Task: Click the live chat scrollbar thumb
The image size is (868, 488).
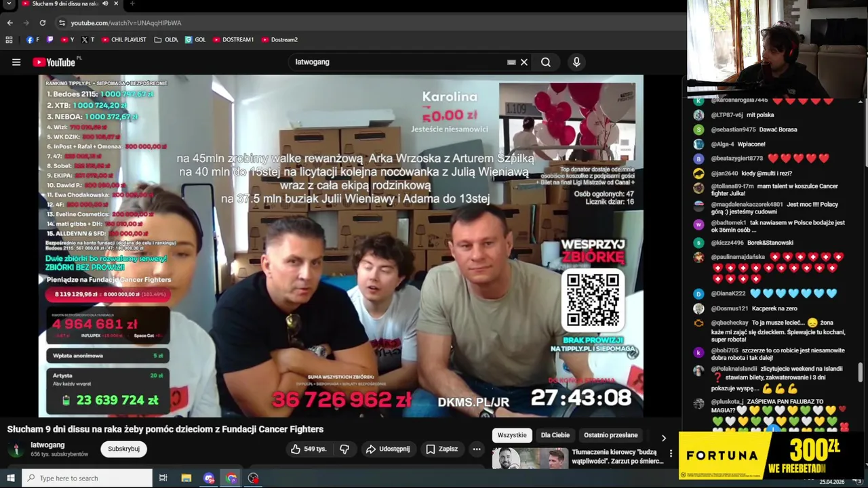Action: click(x=861, y=372)
